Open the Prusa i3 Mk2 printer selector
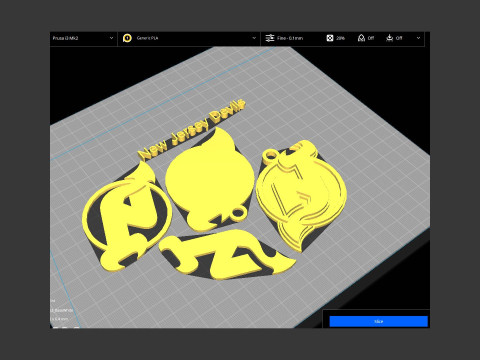480x360 pixels. 83,38
